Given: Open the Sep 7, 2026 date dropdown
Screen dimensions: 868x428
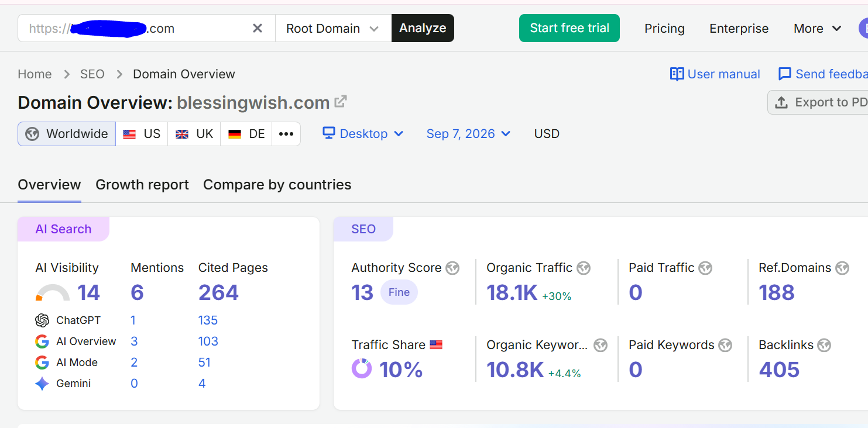Looking at the screenshot, I should pyautogui.click(x=468, y=134).
